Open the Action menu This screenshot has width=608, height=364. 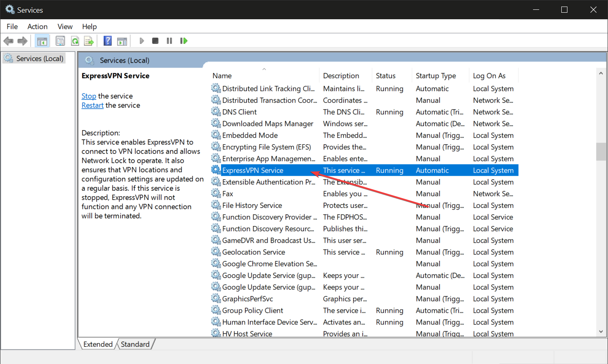[x=37, y=27]
